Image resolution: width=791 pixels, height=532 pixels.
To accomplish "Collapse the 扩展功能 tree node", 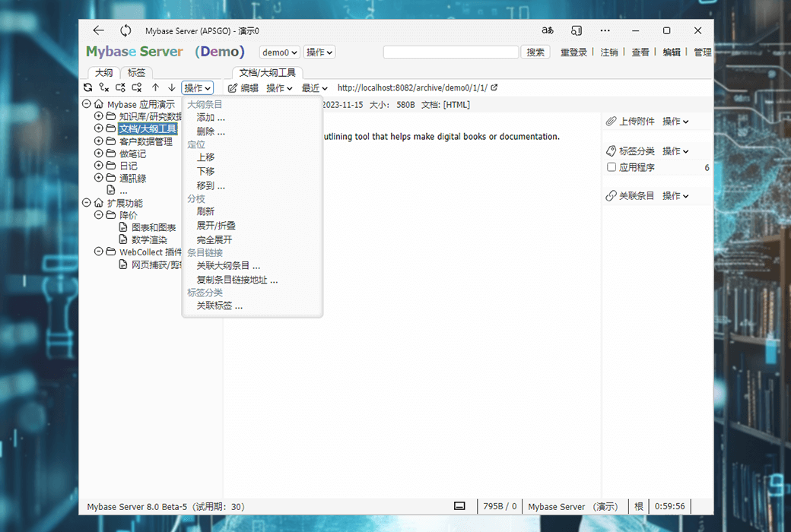I will tap(87, 202).
